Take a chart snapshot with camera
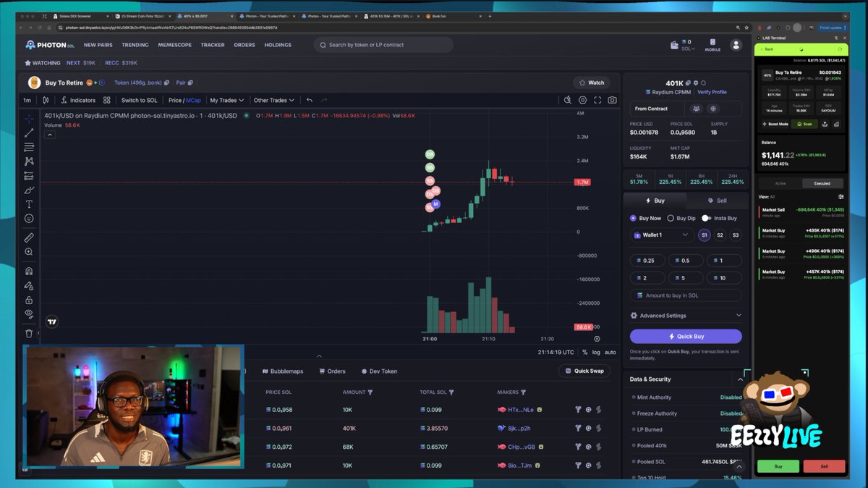Screen dimensions: 868x488 [613, 100]
